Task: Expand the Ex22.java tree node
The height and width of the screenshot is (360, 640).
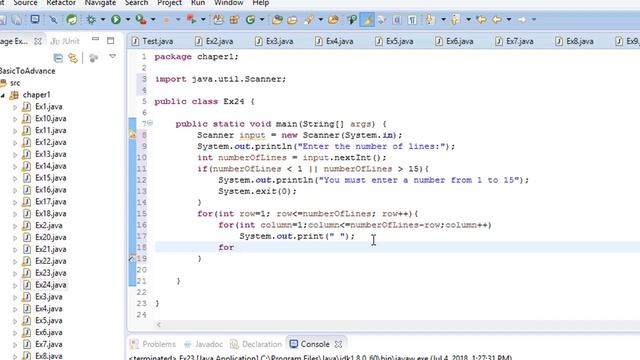Action: tap(15, 262)
